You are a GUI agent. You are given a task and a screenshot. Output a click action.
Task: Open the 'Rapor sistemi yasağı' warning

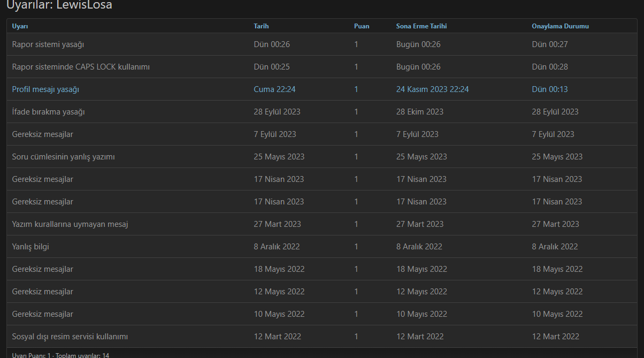tap(48, 44)
